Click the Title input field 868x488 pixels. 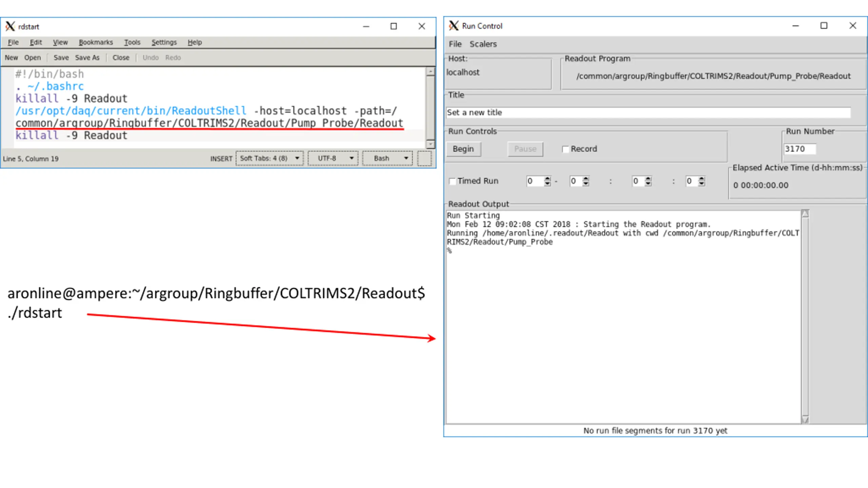click(648, 113)
